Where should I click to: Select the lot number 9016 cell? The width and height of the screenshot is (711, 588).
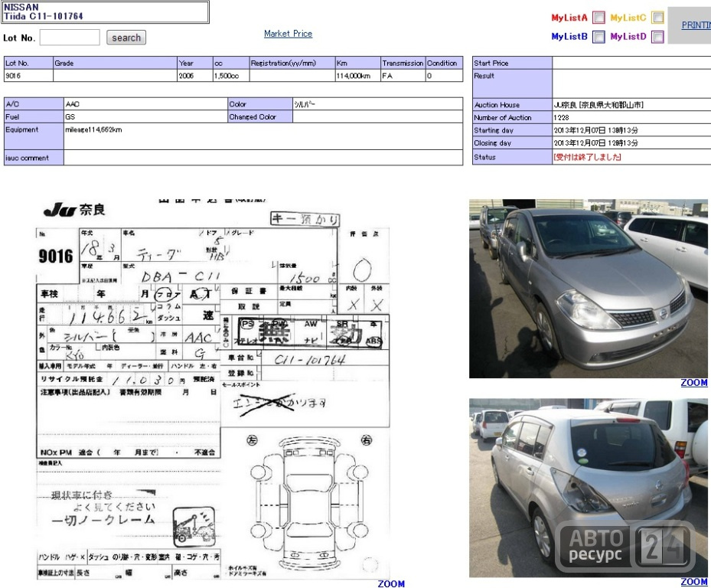pos(28,76)
